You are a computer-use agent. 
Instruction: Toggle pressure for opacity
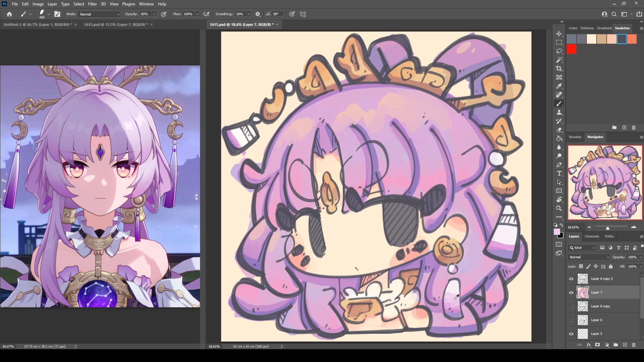pos(164,14)
